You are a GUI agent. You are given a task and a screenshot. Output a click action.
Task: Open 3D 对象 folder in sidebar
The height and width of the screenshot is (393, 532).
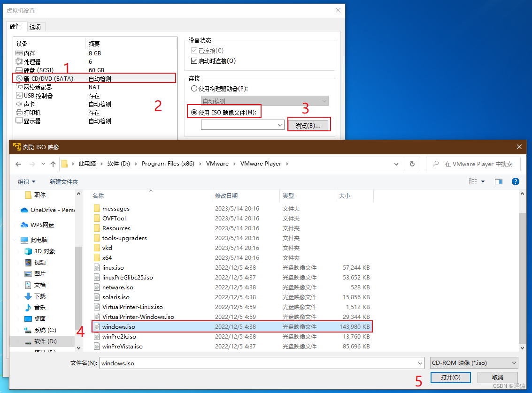click(x=40, y=251)
